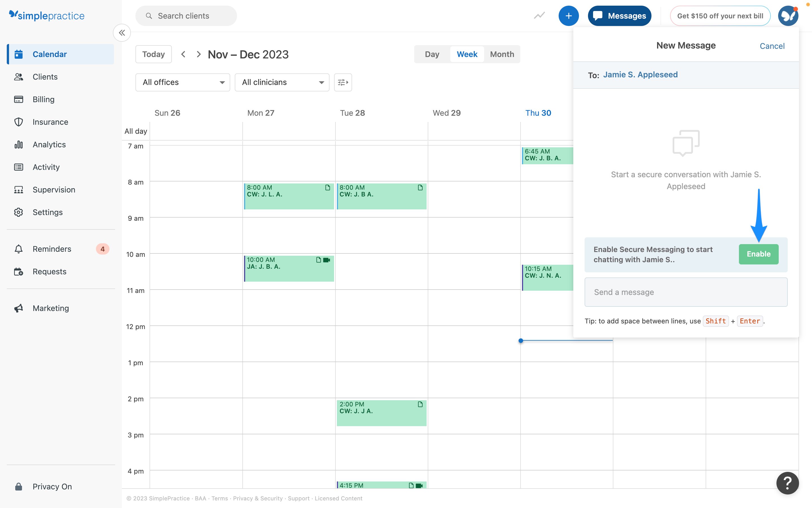Screen dimensions: 812x508
Task: Expand the All clinicians dropdown
Action: point(282,82)
